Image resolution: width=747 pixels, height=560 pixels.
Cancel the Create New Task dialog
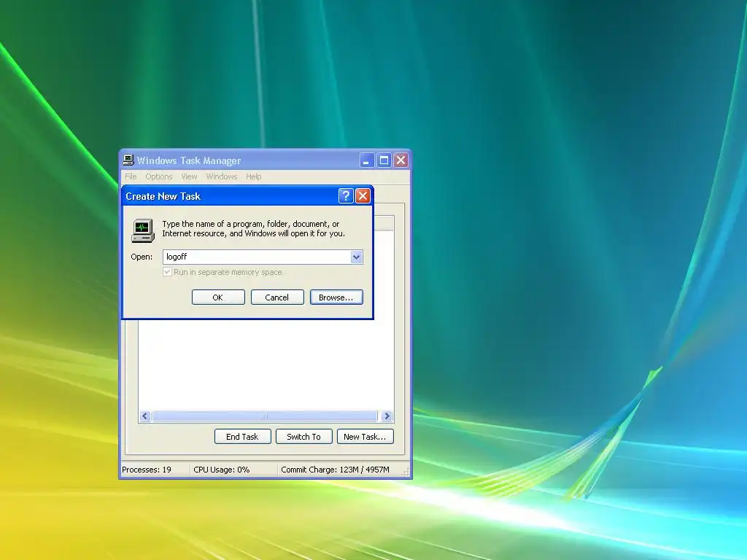(x=277, y=297)
